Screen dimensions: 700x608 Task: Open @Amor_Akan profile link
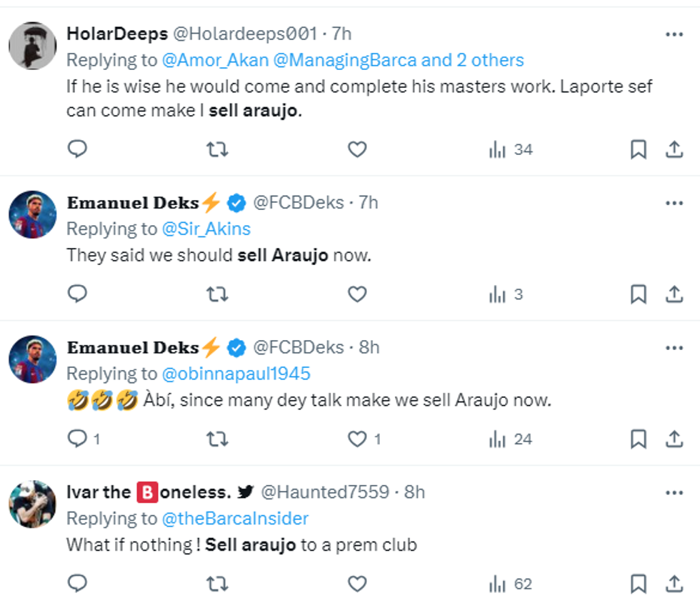point(215,60)
